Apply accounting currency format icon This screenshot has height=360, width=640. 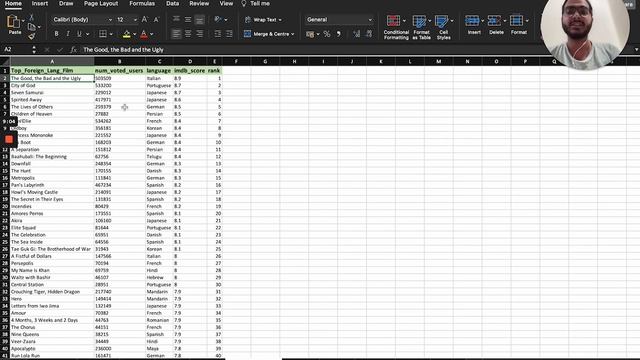311,34
